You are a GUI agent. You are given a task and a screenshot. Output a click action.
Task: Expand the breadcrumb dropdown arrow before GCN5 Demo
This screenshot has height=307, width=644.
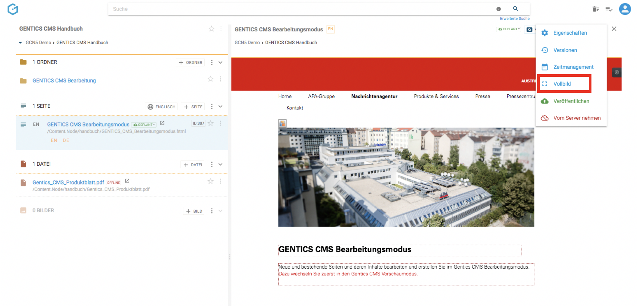20,43
